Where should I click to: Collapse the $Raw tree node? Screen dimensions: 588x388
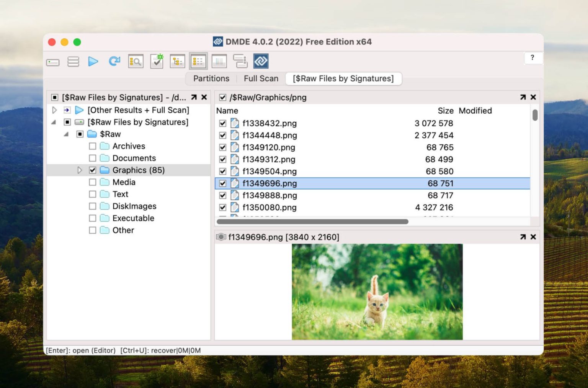(x=66, y=134)
